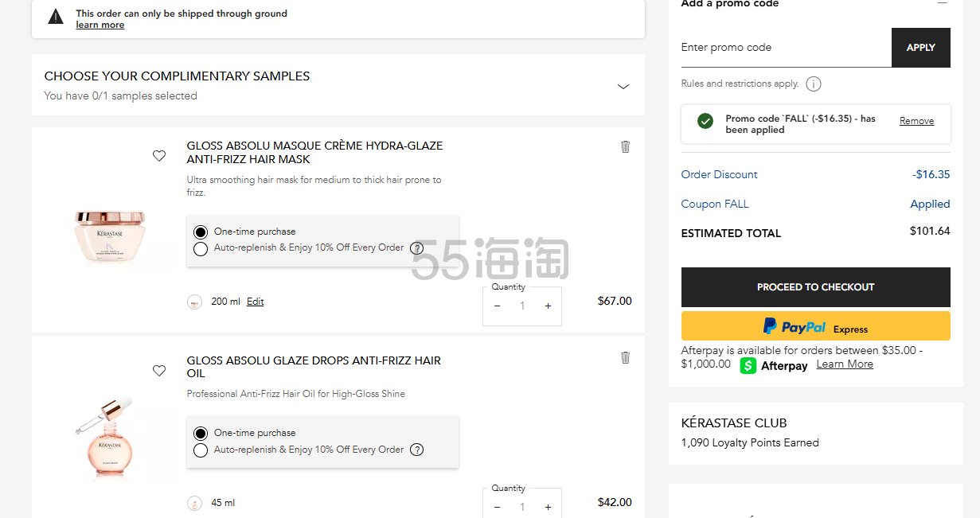The width and height of the screenshot is (980, 518).
Task: Click the APPLY promo button
Action: (x=921, y=48)
